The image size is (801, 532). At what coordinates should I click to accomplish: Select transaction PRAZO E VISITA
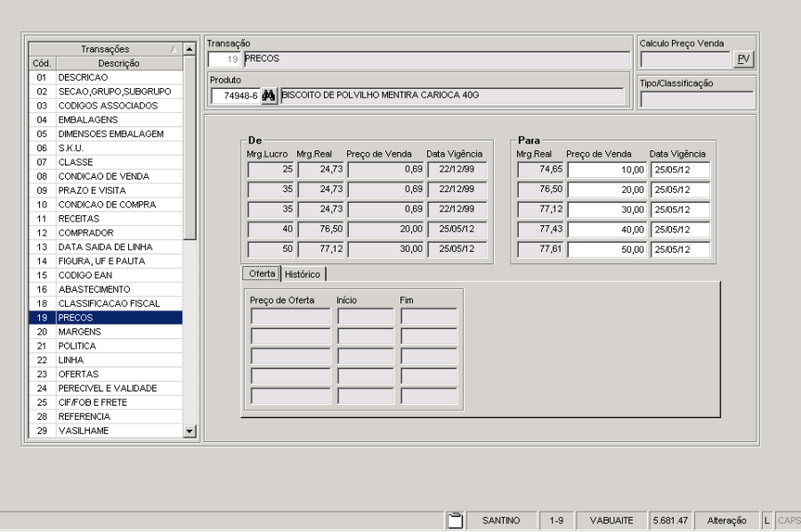point(106,190)
